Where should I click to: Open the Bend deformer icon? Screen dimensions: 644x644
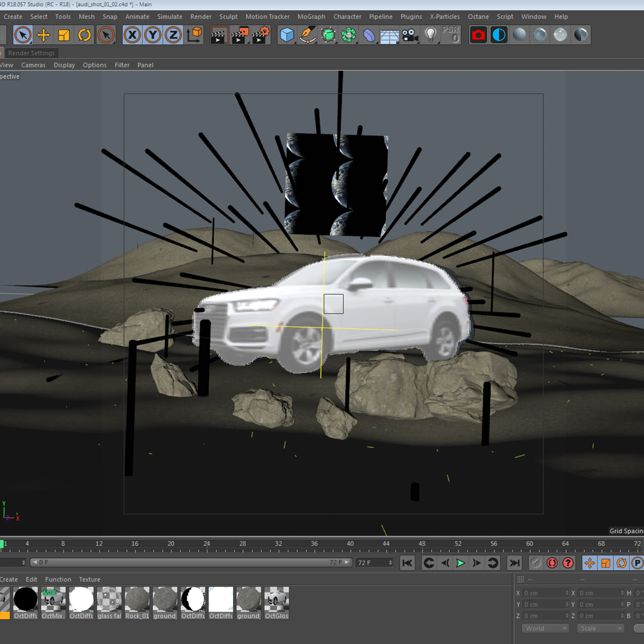[369, 35]
